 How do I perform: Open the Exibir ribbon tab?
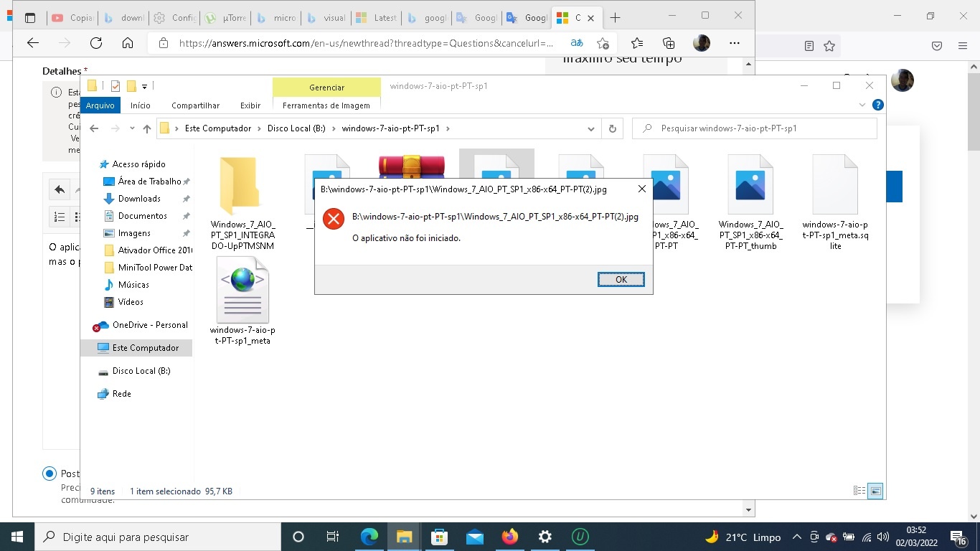pos(250,105)
